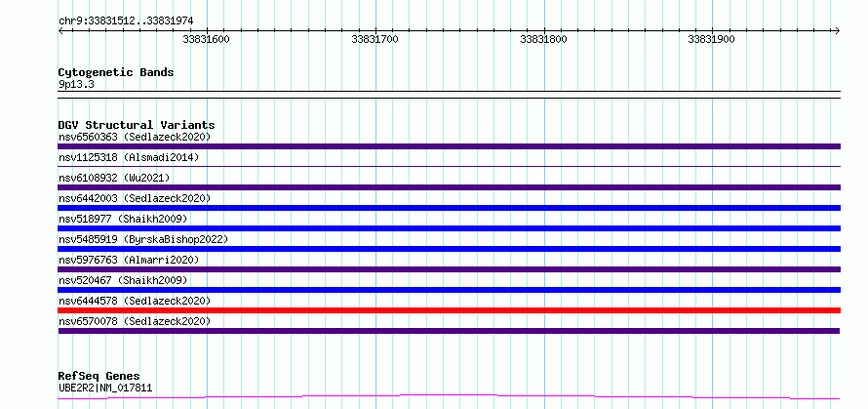Open the nsv6108932 (Wu2021) label
Viewport: 868px width, 409px height.
[x=114, y=178]
